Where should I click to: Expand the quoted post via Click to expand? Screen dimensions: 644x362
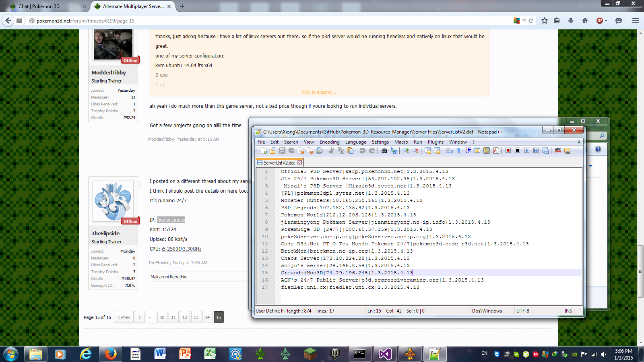[319, 92]
